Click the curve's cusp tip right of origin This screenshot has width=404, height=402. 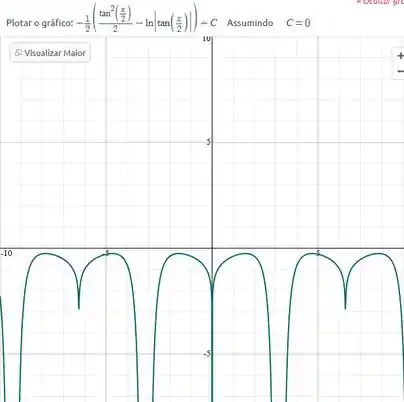click(x=345, y=308)
